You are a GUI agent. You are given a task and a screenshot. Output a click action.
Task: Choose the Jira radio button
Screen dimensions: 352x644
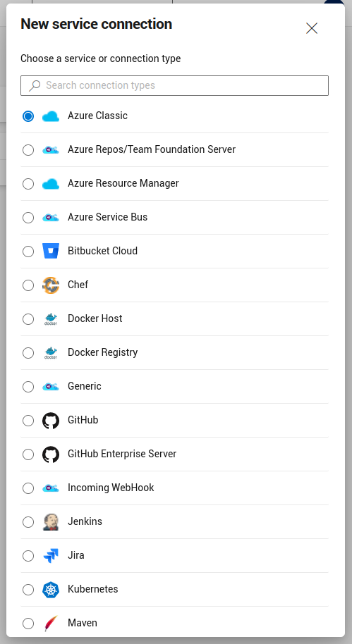tap(28, 556)
